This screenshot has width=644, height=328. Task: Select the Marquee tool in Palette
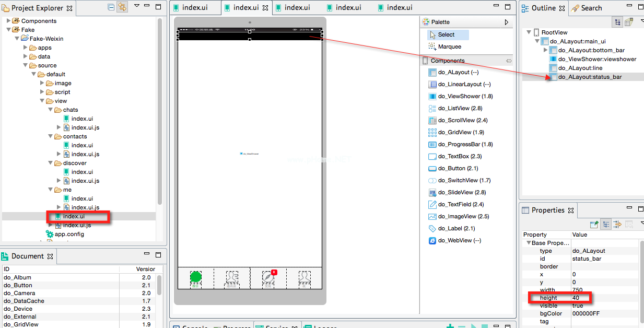449,46
